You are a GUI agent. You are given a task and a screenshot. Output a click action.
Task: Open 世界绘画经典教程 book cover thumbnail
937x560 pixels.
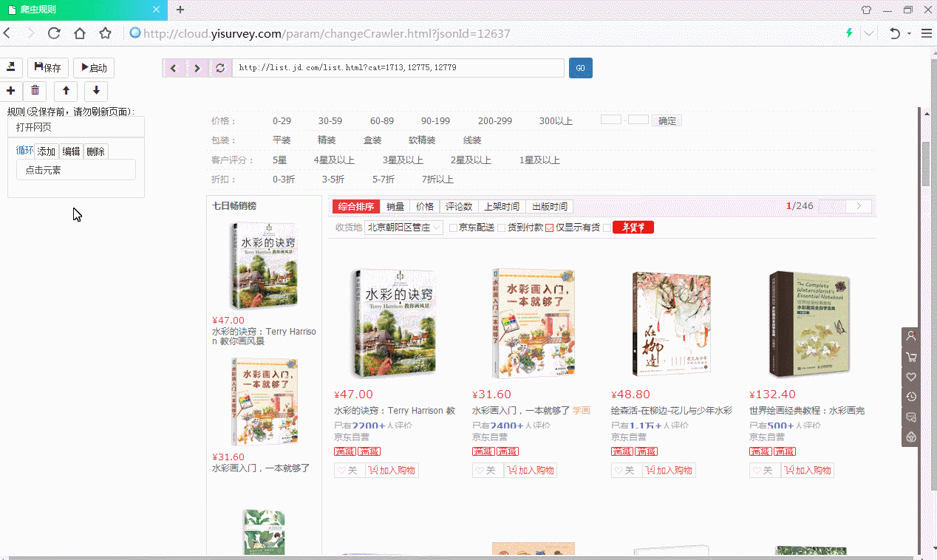[x=810, y=324]
